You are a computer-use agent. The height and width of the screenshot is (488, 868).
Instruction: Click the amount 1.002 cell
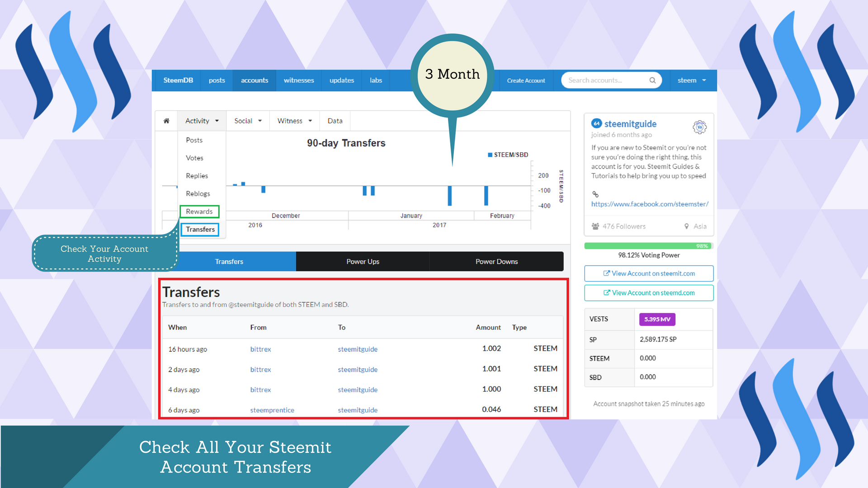[x=491, y=348]
